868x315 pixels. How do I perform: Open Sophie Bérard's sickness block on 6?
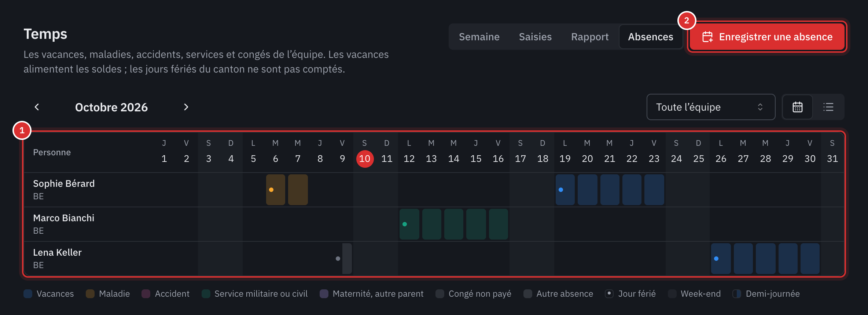[276, 190]
